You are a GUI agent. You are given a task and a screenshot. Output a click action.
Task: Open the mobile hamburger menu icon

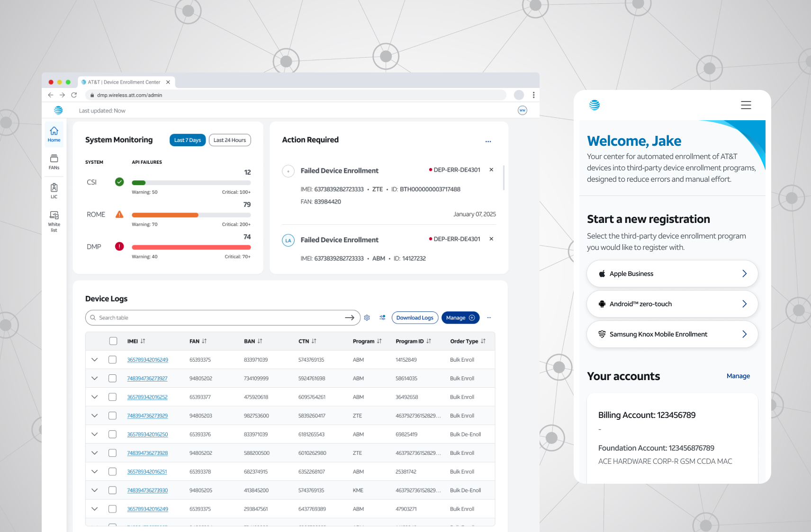tap(746, 105)
